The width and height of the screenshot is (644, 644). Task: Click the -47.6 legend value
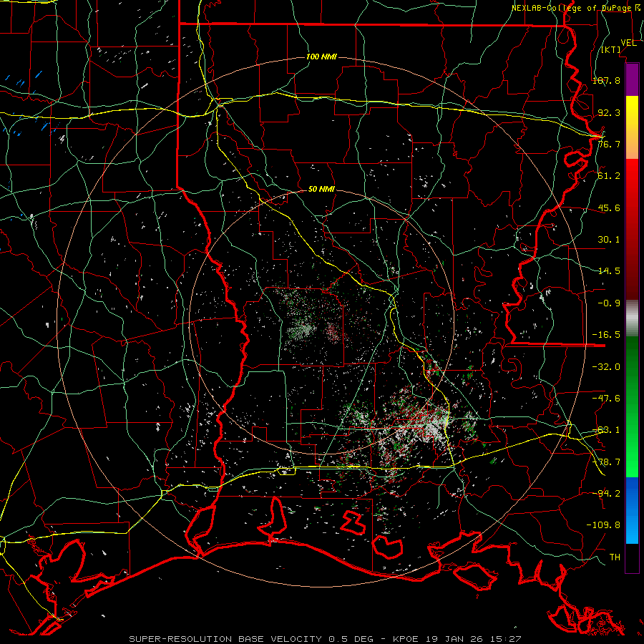[x=606, y=399]
